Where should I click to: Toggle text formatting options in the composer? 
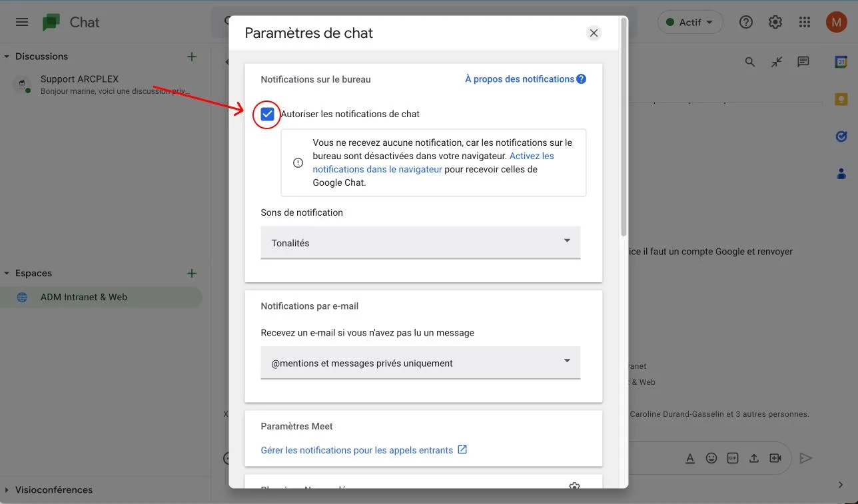point(690,458)
